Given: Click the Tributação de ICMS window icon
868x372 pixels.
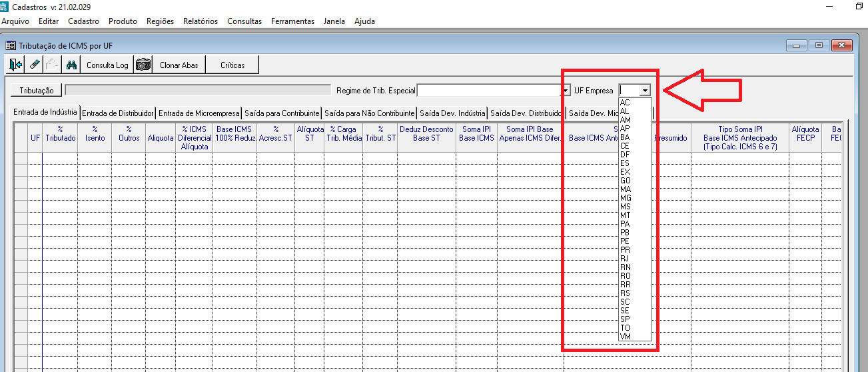Looking at the screenshot, I should (11, 45).
